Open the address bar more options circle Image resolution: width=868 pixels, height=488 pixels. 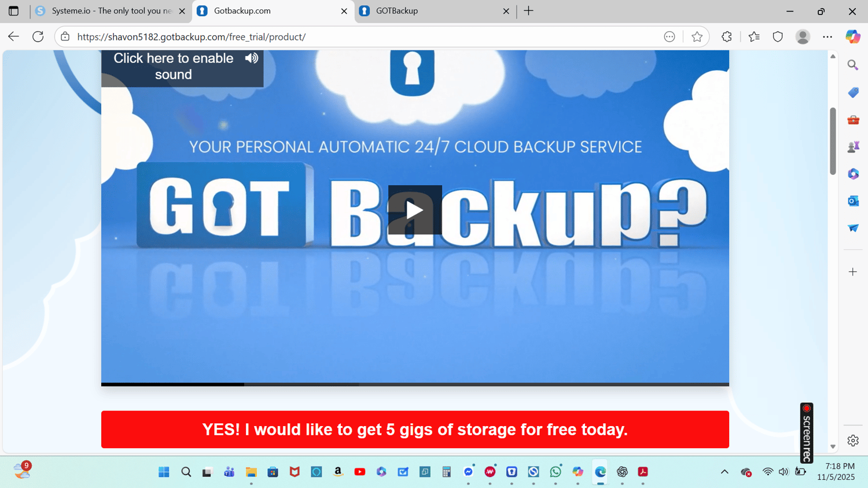pyautogui.click(x=670, y=36)
